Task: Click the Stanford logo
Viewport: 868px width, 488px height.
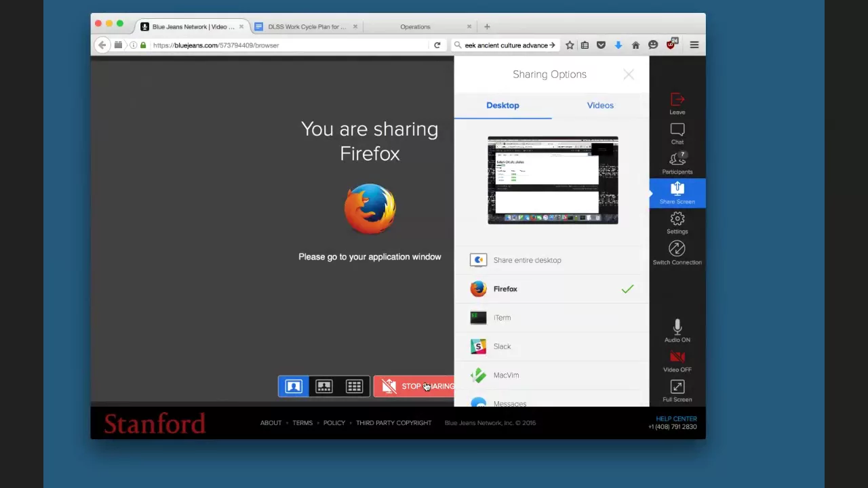Action: point(155,424)
